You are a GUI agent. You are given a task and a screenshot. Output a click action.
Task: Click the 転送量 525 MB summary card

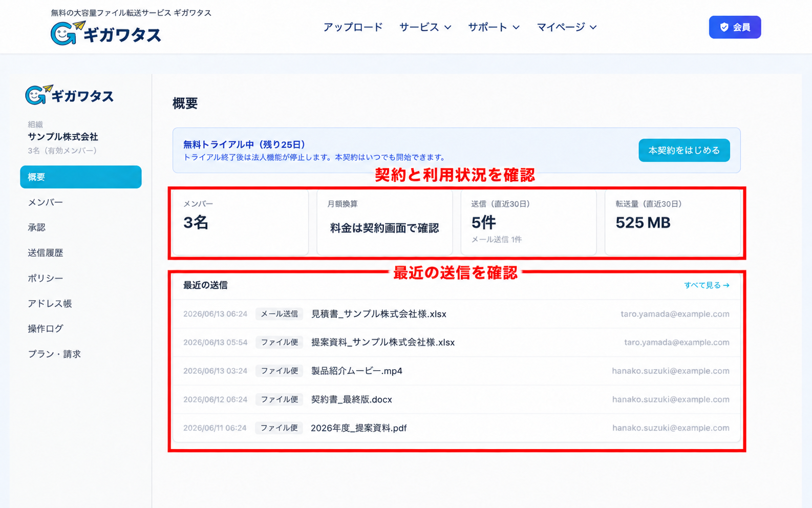tap(673, 223)
